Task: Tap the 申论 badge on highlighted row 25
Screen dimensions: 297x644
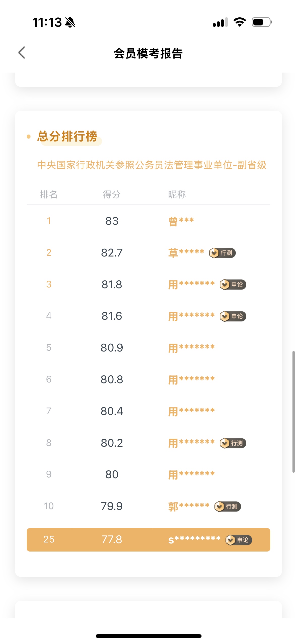Action: [x=239, y=540]
